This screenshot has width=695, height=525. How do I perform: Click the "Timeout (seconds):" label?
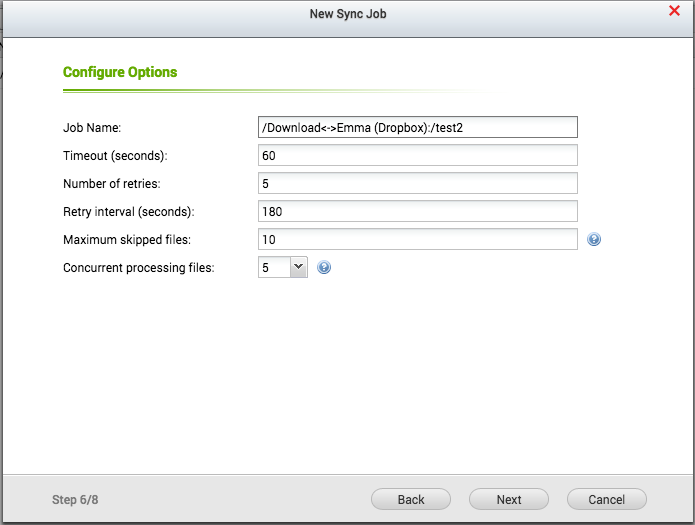[115, 155]
